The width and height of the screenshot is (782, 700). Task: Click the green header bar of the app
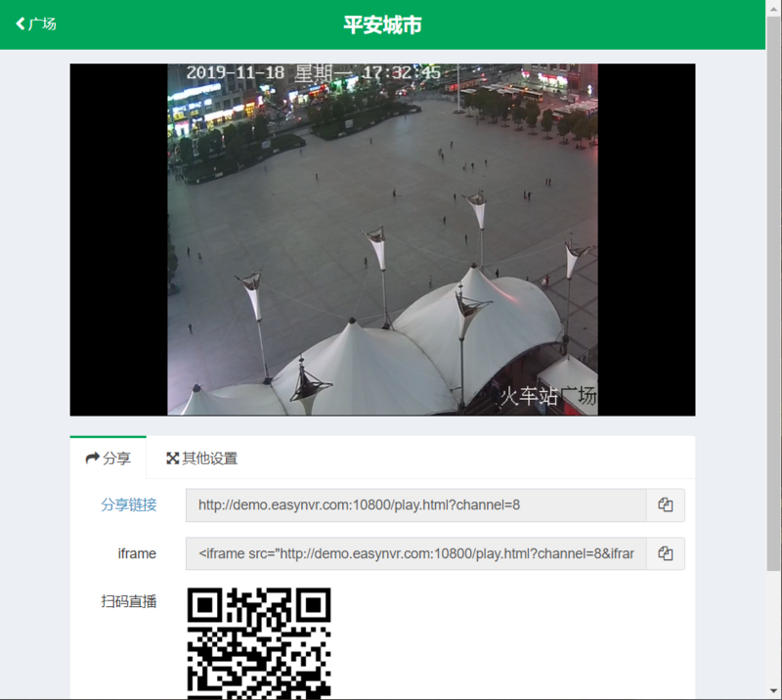(586, 23)
